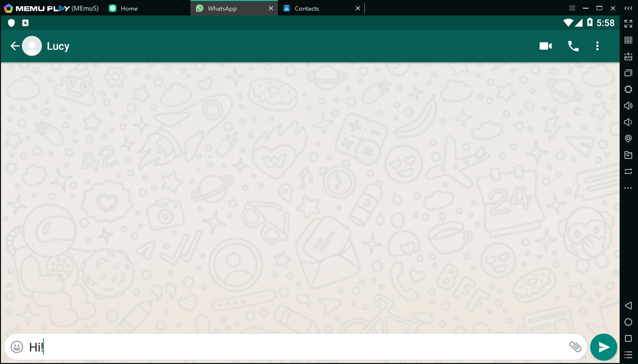The height and width of the screenshot is (364, 638).
Task: Open Lucy's profile picture
Action: click(x=32, y=46)
